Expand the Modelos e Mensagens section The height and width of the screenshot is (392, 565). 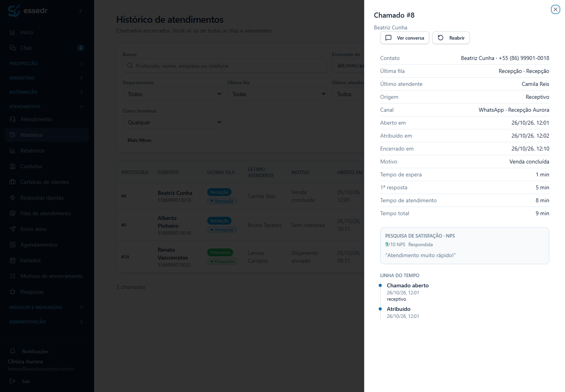coord(47,307)
